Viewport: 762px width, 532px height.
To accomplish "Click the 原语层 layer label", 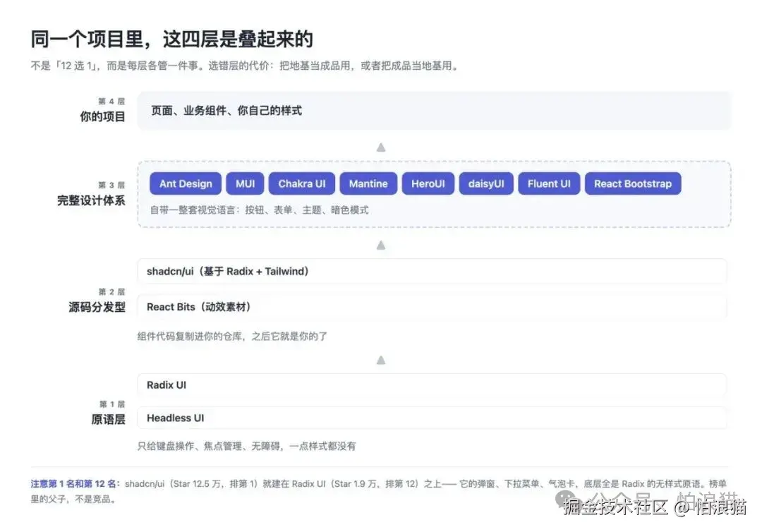I will 108,419.
